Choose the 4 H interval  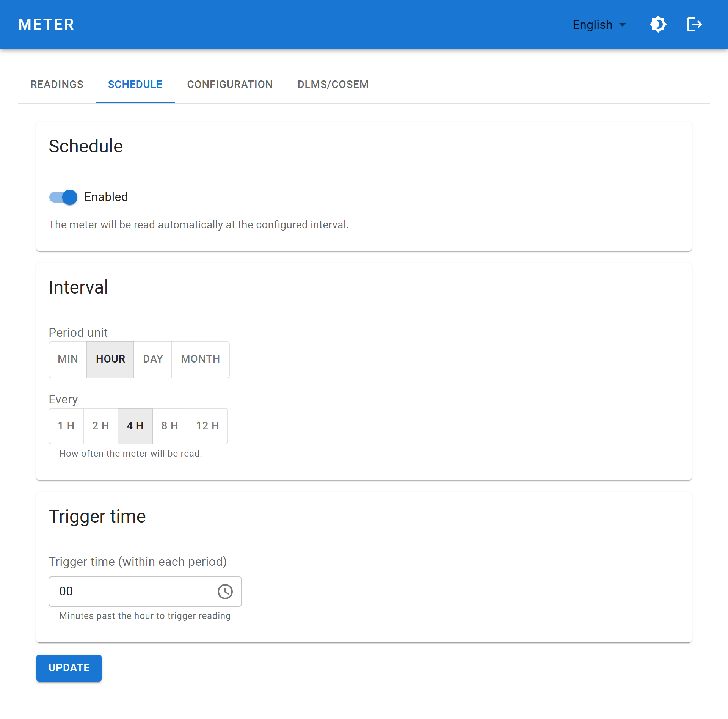[135, 426]
